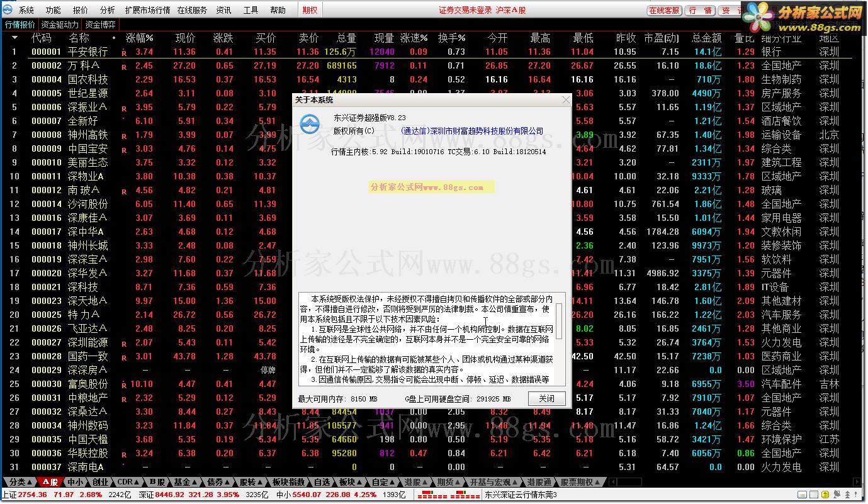868x504 pixels.
Task: Open the 分析 menu
Action: click(107, 10)
